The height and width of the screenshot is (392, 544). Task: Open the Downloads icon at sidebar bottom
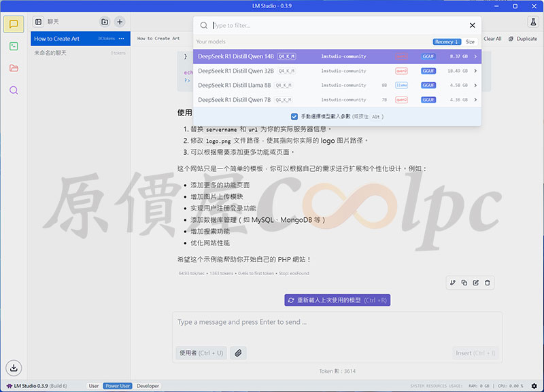(14, 368)
